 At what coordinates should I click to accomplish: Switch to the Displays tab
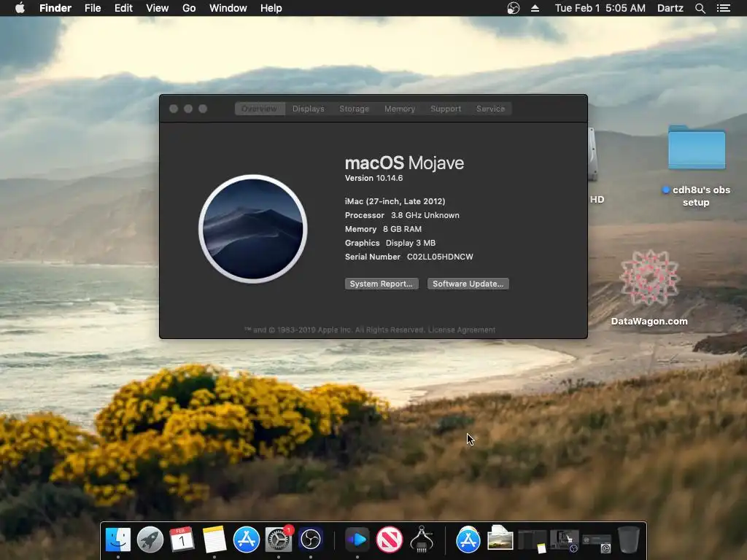coord(309,109)
